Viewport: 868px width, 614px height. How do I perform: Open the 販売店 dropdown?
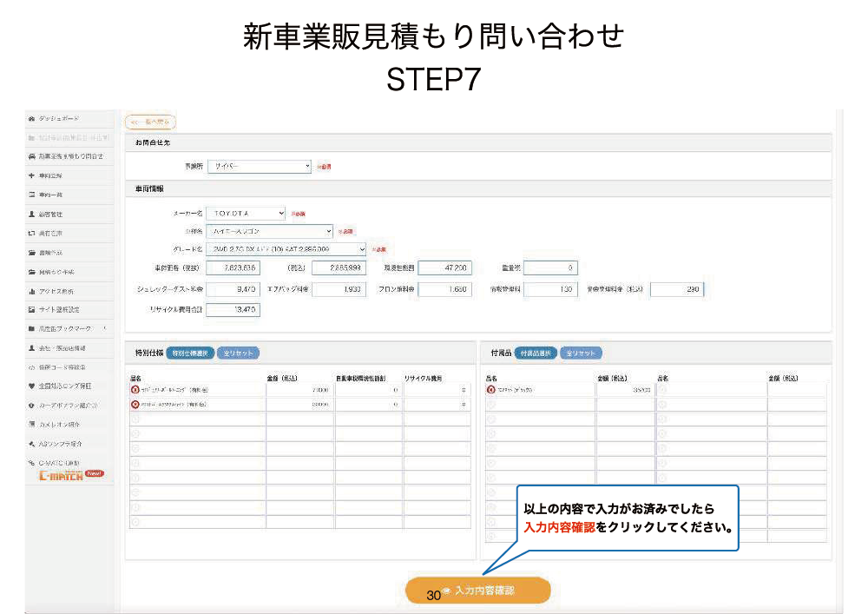260,166
